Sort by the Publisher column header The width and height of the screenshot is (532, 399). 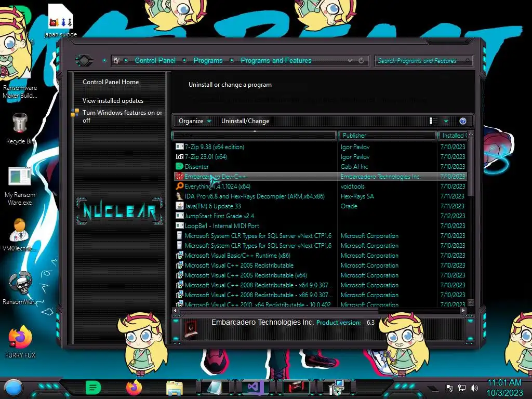387,136
